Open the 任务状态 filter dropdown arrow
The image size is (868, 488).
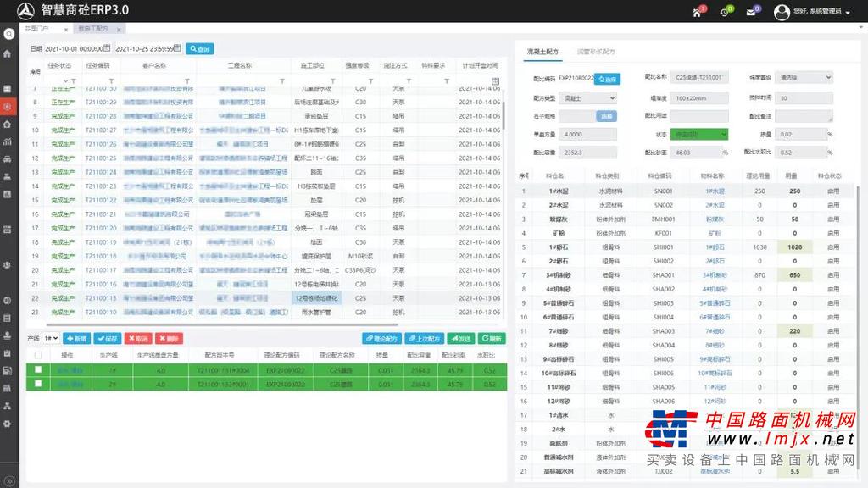coord(65,81)
